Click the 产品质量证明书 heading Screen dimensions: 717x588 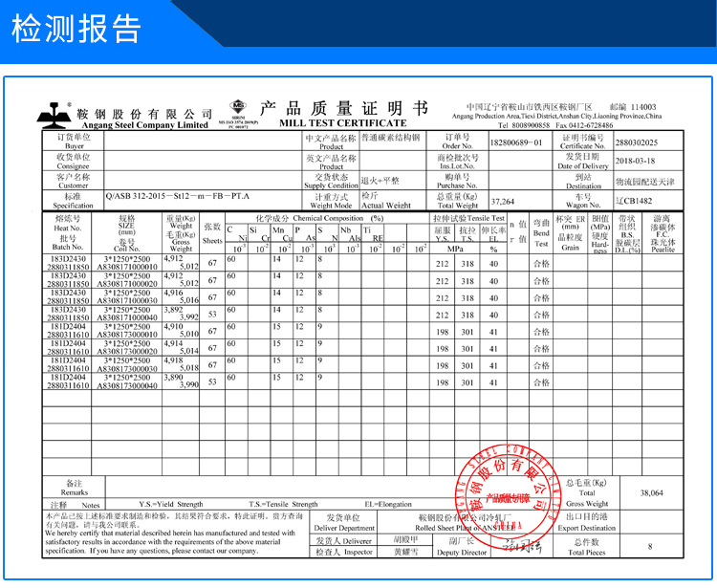(344, 108)
